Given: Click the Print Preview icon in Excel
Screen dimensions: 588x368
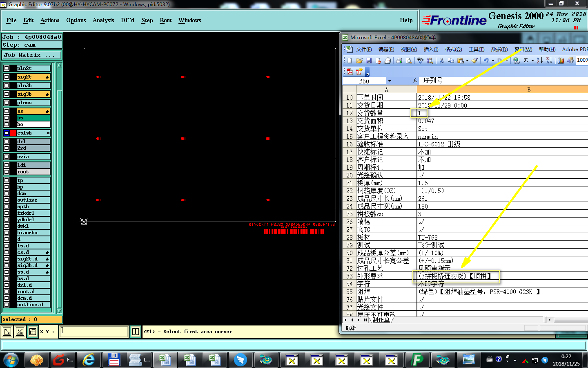Looking at the screenshot, I should point(408,61).
